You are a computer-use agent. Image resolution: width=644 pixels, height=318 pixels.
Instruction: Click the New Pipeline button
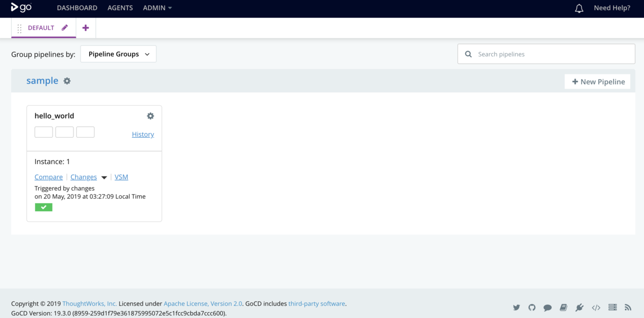click(x=598, y=82)
